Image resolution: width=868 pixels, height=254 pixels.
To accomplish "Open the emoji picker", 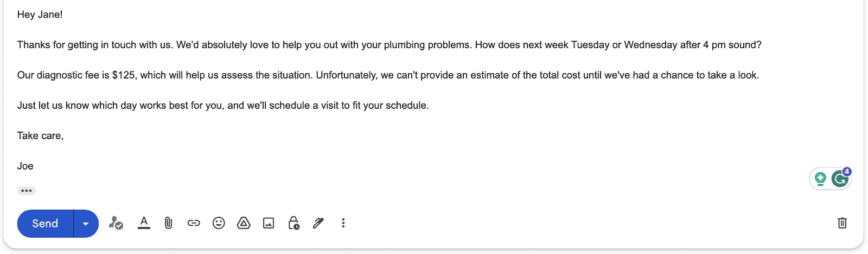I will tap(219, 223).
